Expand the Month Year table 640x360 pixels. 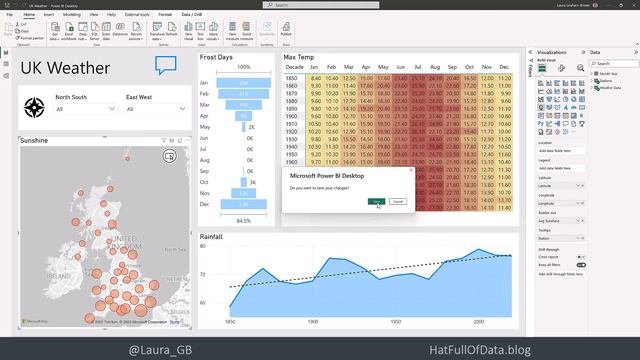click(591, 73)
